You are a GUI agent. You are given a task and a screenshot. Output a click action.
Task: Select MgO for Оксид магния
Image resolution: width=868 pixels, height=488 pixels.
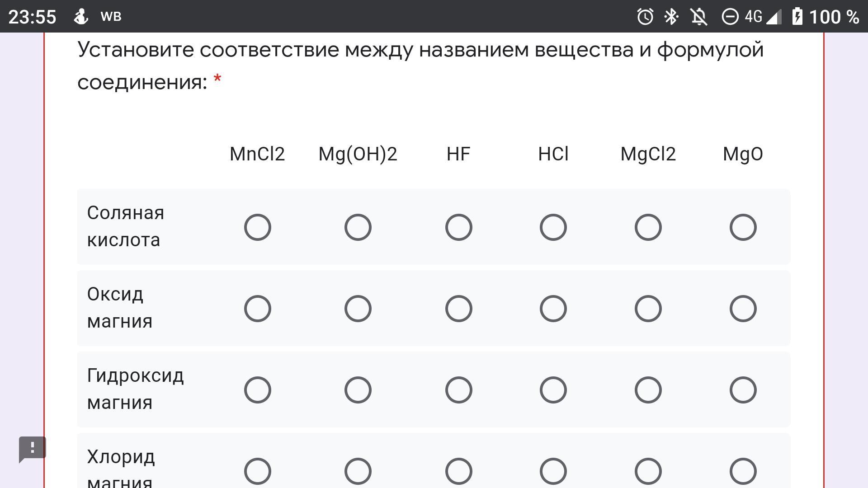743,309
